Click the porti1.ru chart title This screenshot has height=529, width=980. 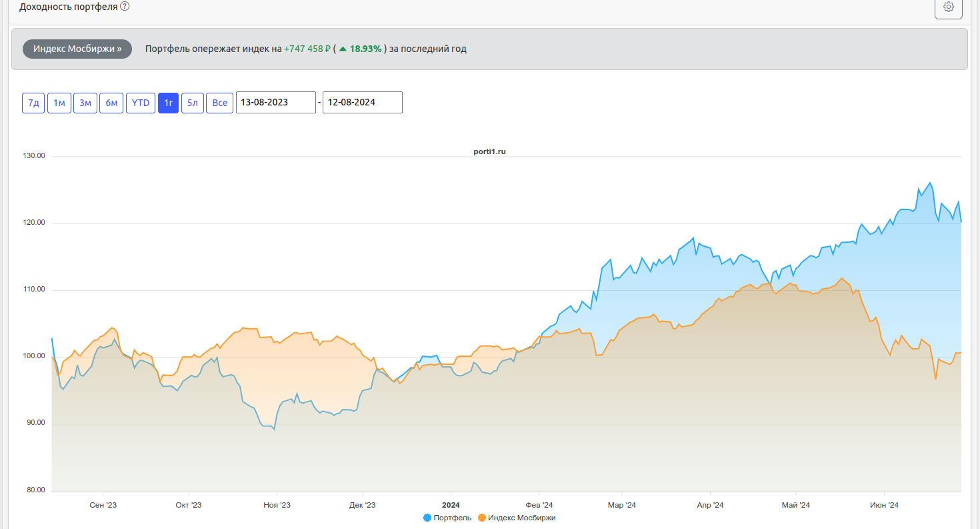pos(489,152)
